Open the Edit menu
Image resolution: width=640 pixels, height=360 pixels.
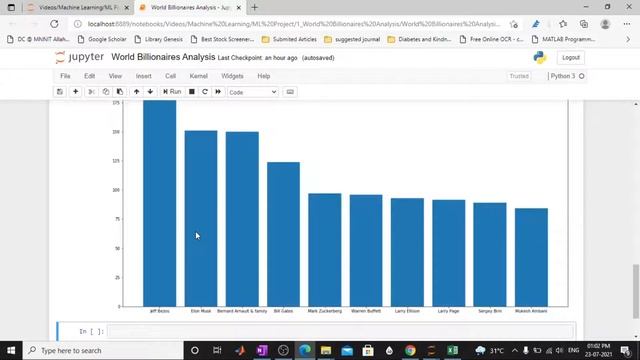point(89,76)
